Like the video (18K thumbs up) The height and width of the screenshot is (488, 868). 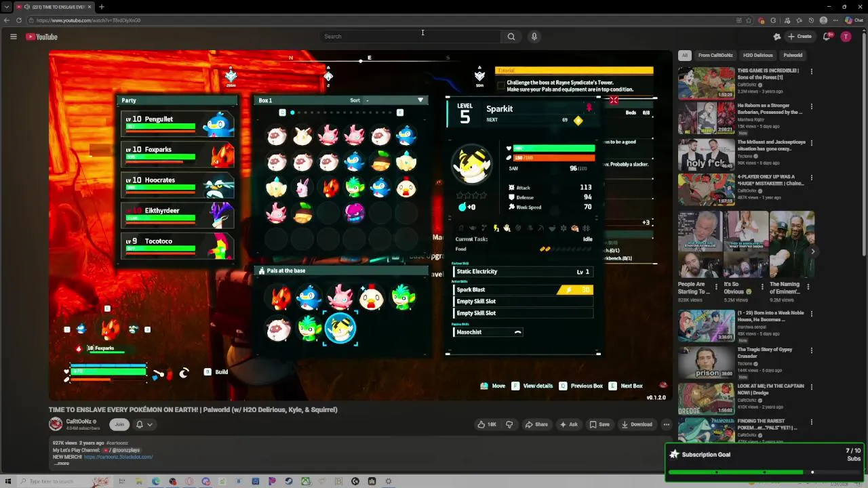click(487, 424)
